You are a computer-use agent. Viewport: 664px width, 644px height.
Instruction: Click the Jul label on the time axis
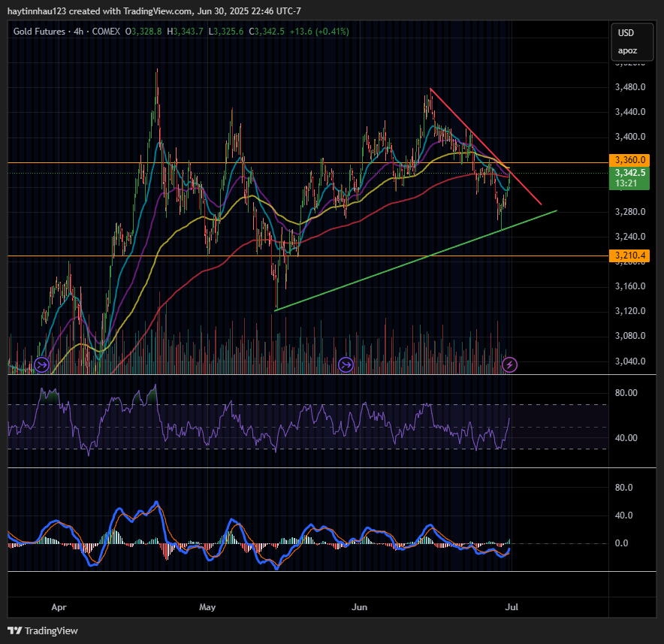coord(512,607)
